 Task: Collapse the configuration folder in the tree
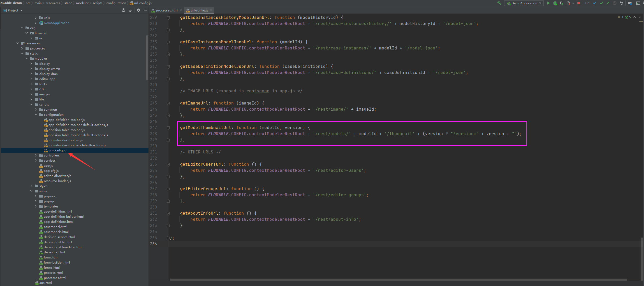(36, 114)
